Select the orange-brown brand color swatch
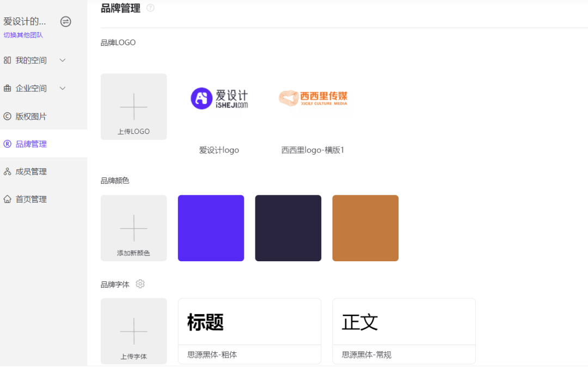Screen dimensions: 588x368 coord(365,228)
